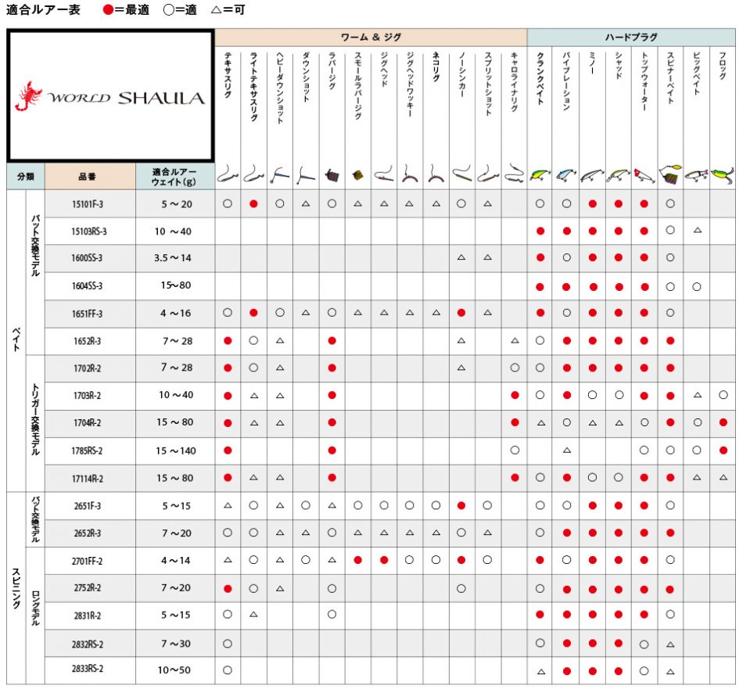Click the rubber jig lure icon
Viewport: 739px width, 700px height.
click(x=332, y=176)
